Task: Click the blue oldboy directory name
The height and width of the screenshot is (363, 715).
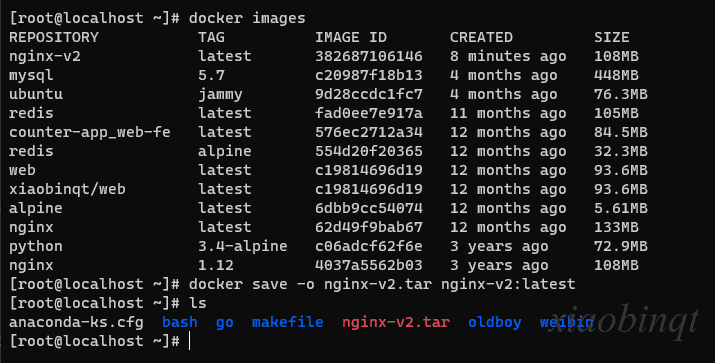Action: (x=495, y=322)
